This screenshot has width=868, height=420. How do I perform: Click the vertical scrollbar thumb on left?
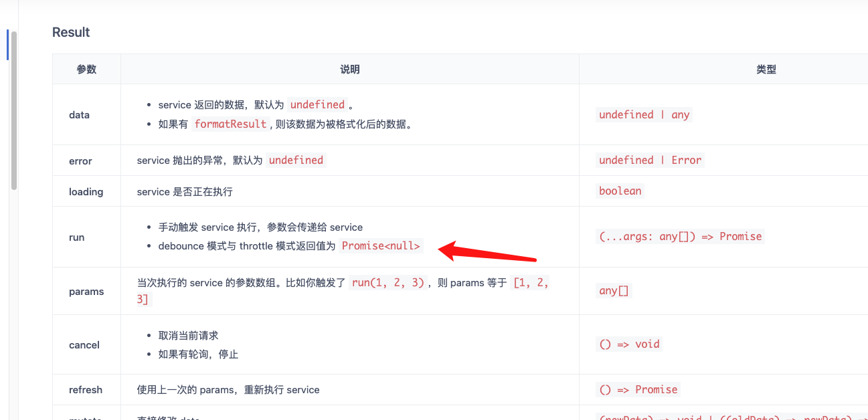(x=13, y=110)
